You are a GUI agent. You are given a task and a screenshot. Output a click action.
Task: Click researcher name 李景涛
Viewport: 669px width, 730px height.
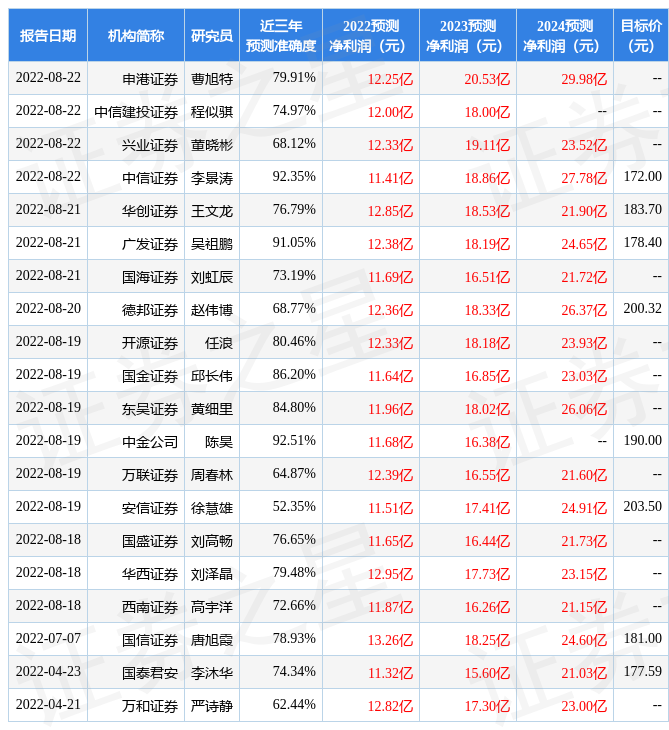click(212, 178)
